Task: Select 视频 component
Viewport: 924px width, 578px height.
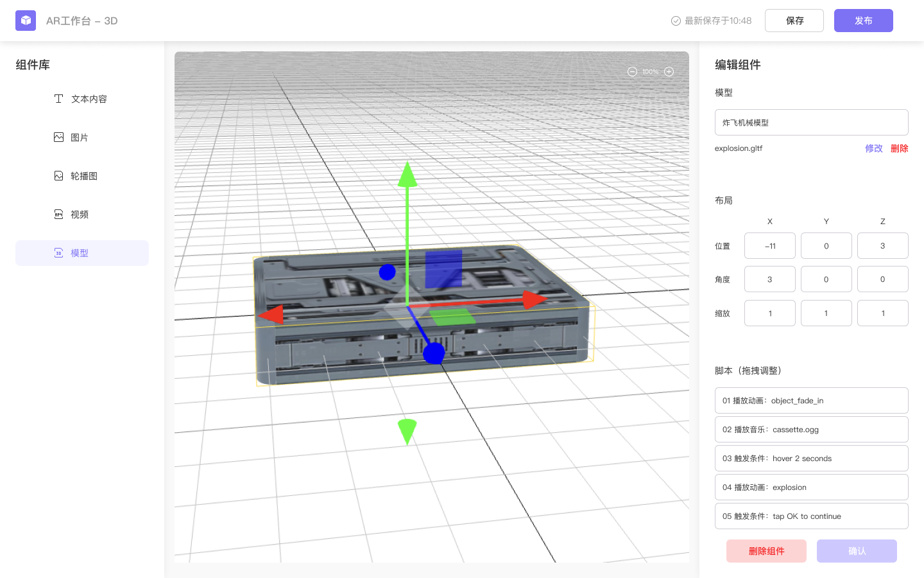Action: point(82,215)
